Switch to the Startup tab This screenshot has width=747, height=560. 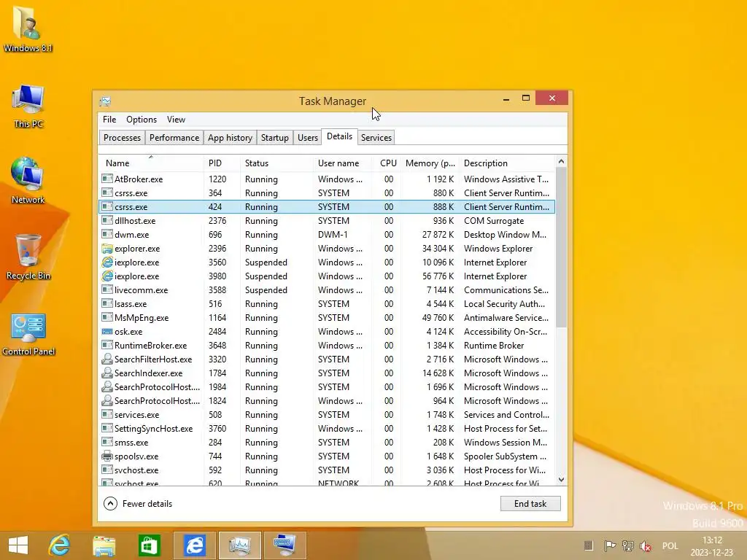click(x=275, y=138)
